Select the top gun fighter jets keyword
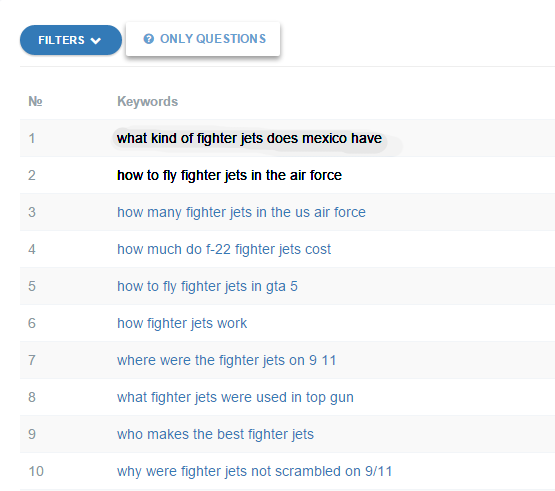The height and width of the screenshot is (491, 555). pyautogui.click(x=235, y=397)
